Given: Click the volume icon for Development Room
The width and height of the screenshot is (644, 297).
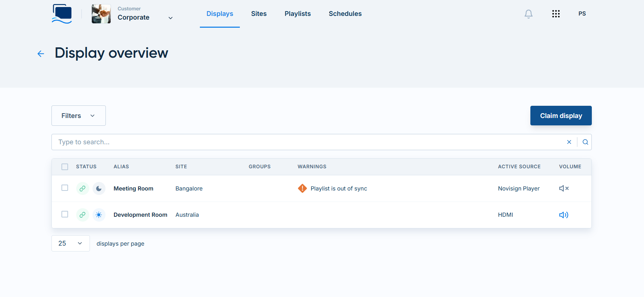Looking at the screenshot, I should point(563,215).
